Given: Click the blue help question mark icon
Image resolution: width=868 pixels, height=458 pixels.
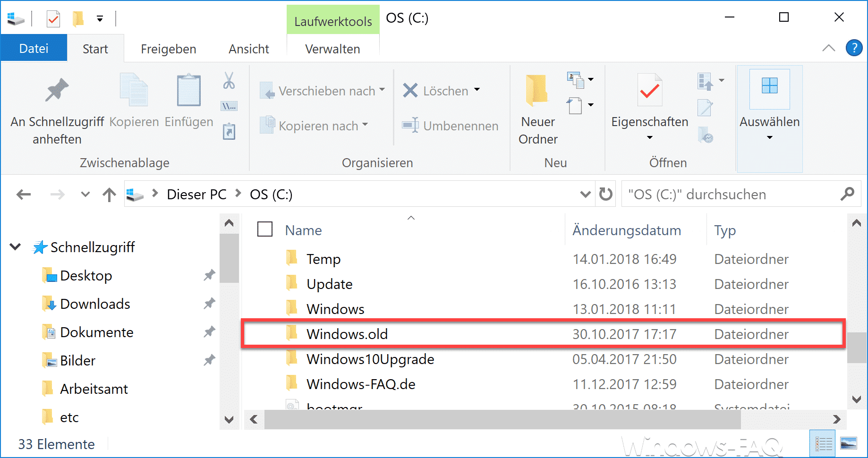Looking at the screenshot, I should (854, 48).
